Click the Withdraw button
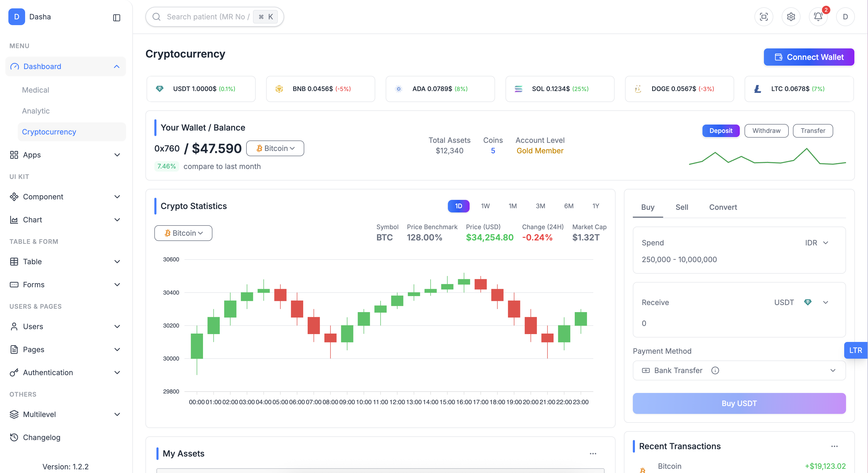This screenshot has width=868, height=473. (x=766, y=131)
